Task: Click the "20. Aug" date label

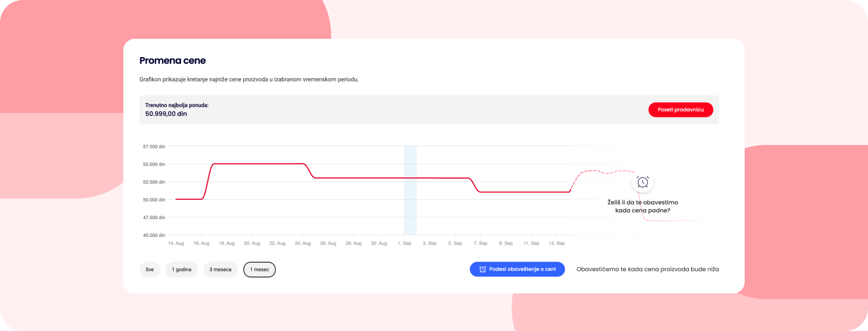Action: 252,243
